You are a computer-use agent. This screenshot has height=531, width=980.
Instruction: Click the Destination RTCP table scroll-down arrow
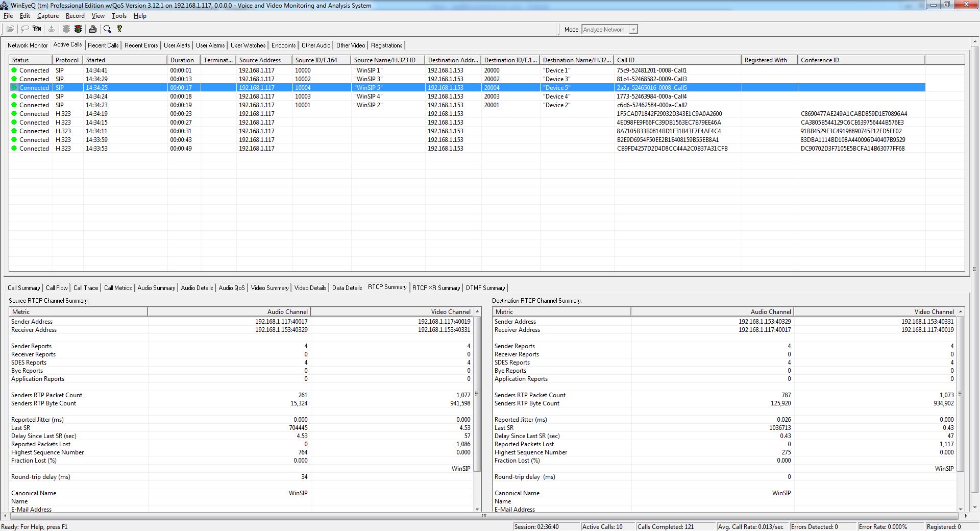pos(961,509)
